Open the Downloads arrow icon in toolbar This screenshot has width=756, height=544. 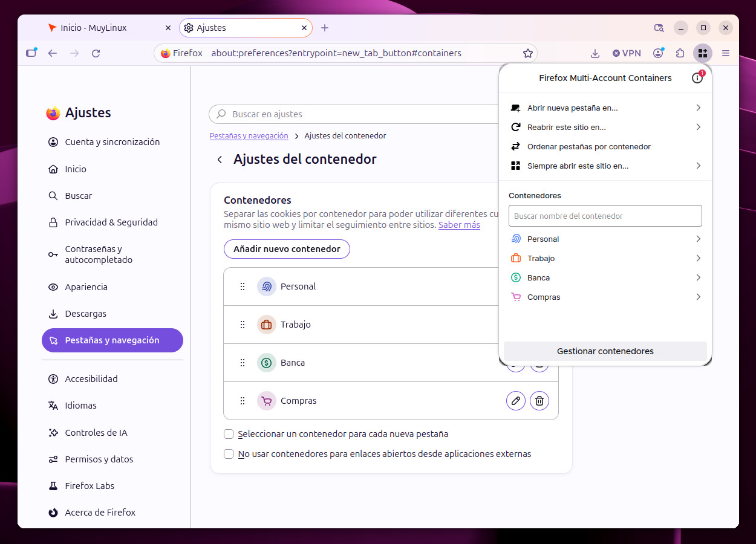coord(595,53)
